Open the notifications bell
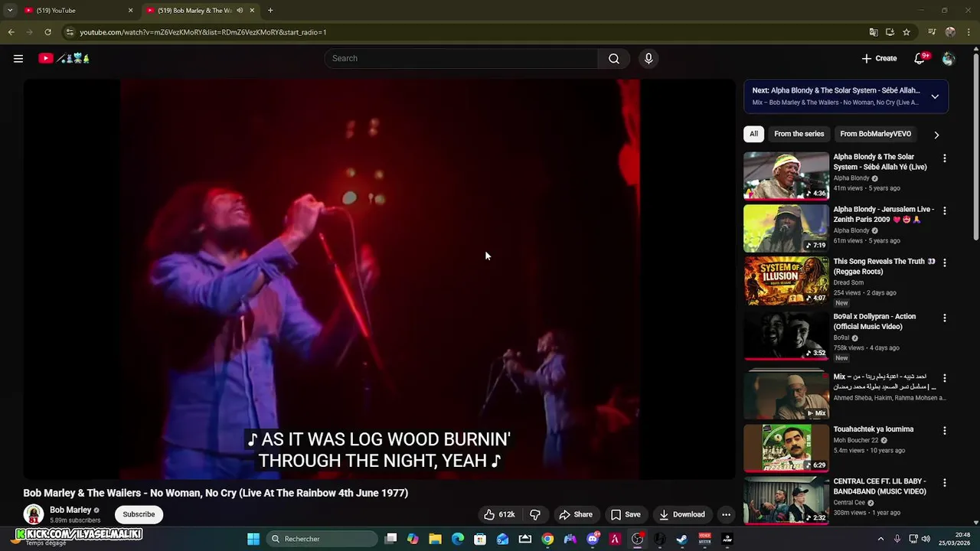Image resolution: width=980 pixels, height=551 pixels. tap(920, 58)
